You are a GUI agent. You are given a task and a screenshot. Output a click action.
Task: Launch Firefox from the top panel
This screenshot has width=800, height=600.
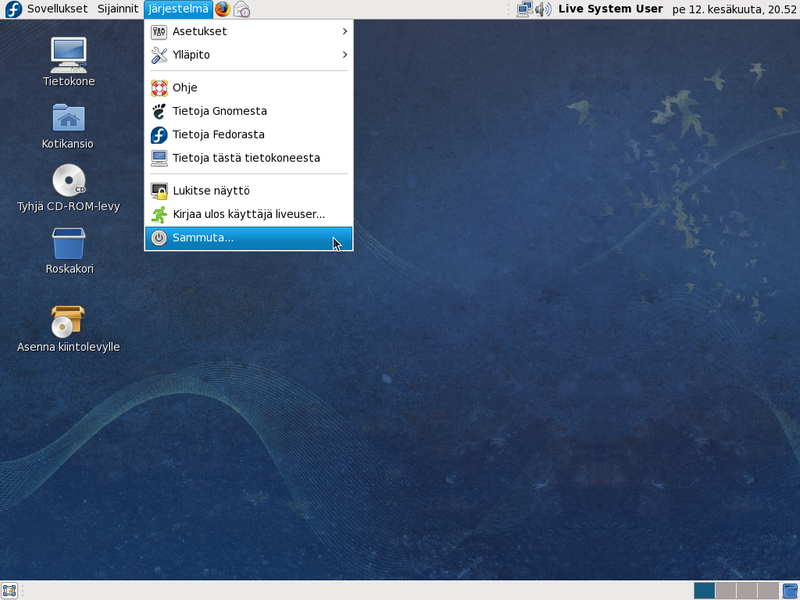(x=222, y=9)
